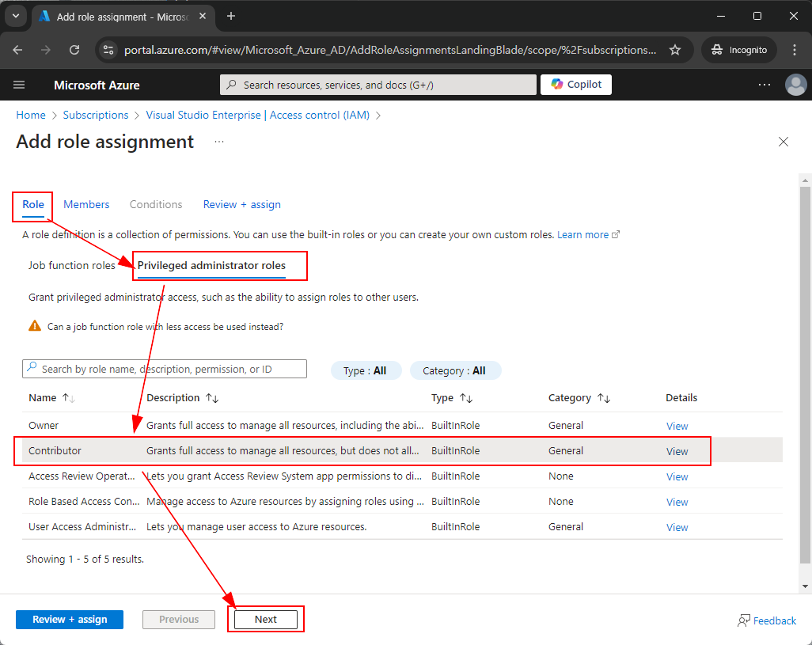
Task: Sort the table by Description column
Action: [x=182, y=397]
